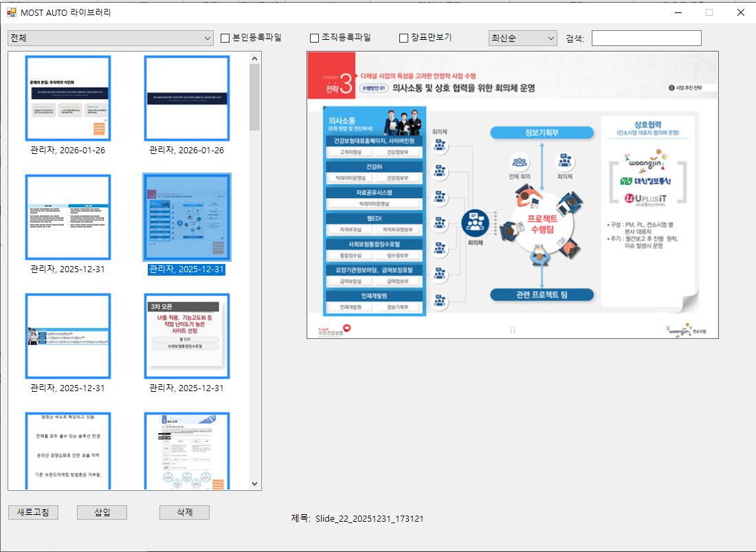Screen dimensions: 756x552
Task: Select the second 2026-01-26 dark banner thumbnail
Action: [186, 98]
